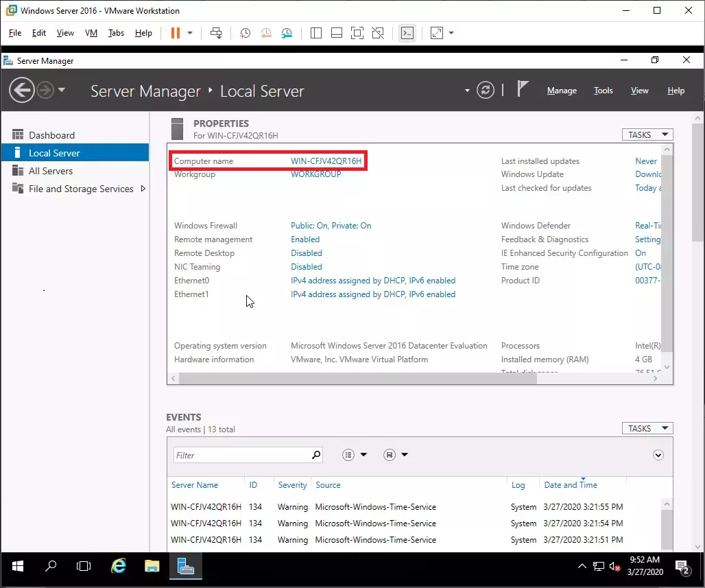Open the Server Manager notifications flag
Image resolution: width=705 pixels, height=588 pixels.
pos(523,89)
